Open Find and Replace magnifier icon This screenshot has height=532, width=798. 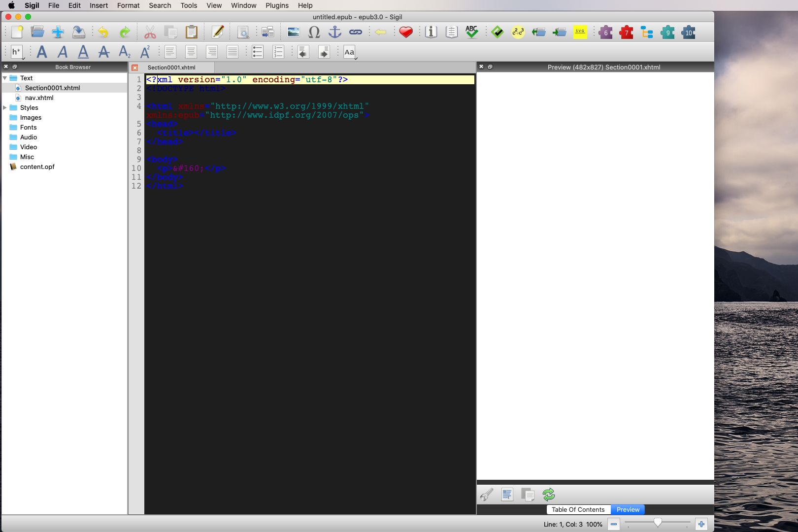coord(243,33)
